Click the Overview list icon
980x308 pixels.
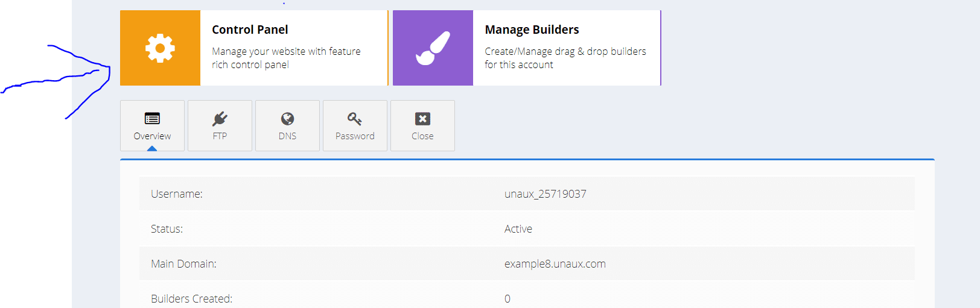pyautogui.click(x=152, y=118)
